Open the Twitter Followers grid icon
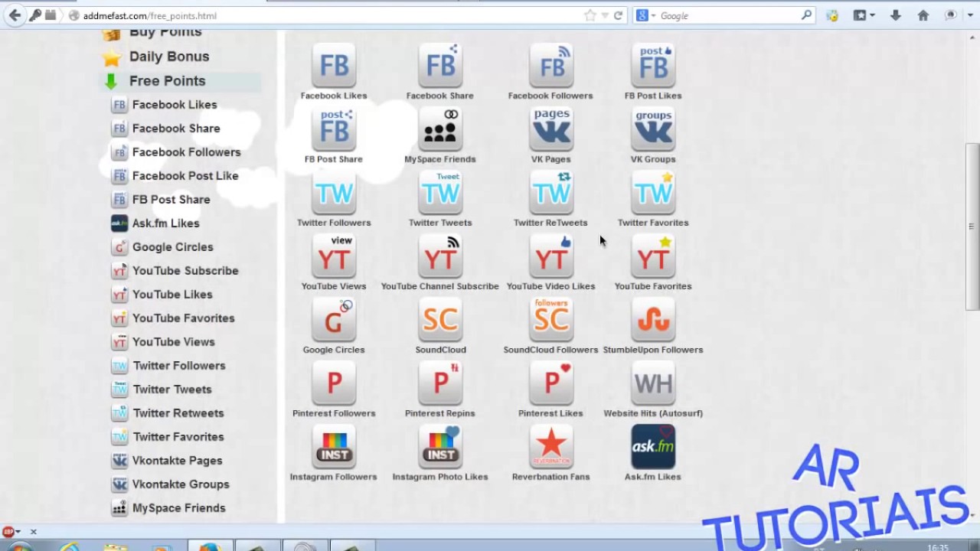Viewport: 980px width, 551px height. [x=334, y=193]
